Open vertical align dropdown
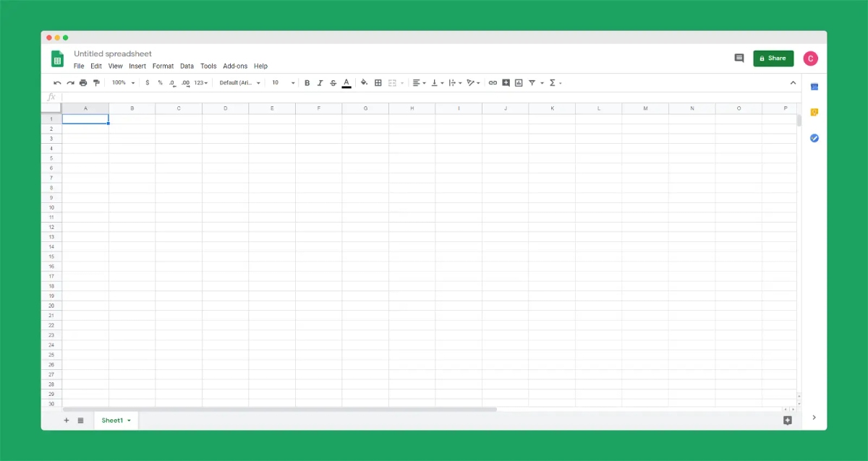The image size is (868, 461). [438, 83]
